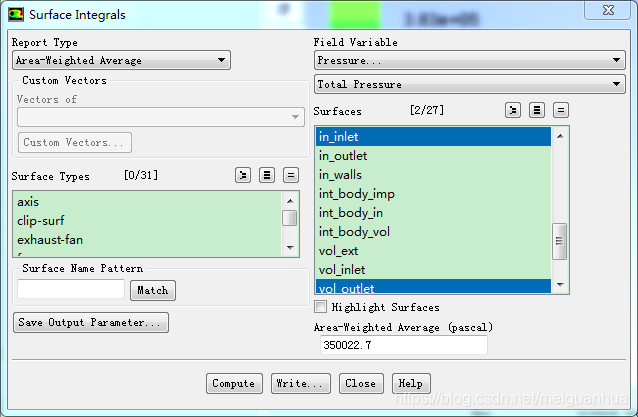Viewport: 638px width, 417px height.
Task: Select in_walls in the Surfaces list
Action: (433, 175)
